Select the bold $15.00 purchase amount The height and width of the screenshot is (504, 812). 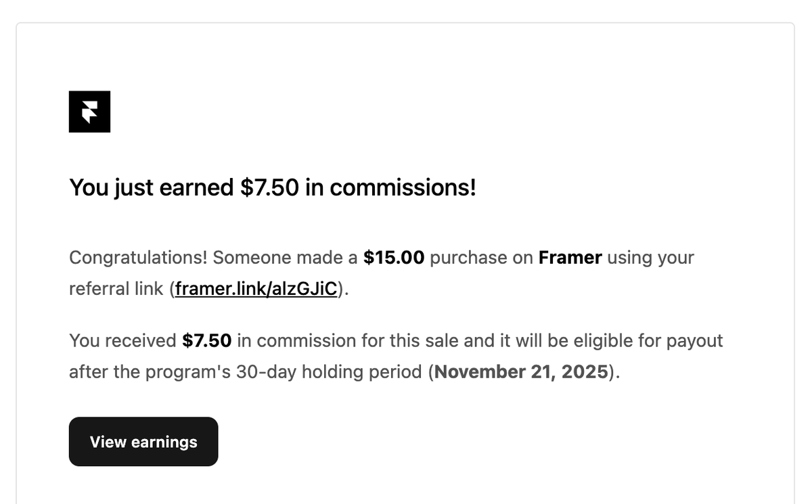coord(394,258)
